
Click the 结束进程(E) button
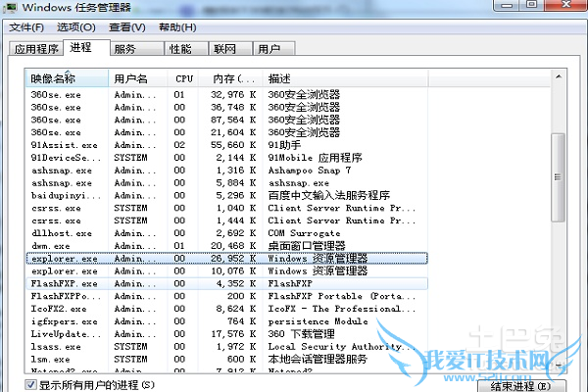pyautogui.click(x=521, y=386)
